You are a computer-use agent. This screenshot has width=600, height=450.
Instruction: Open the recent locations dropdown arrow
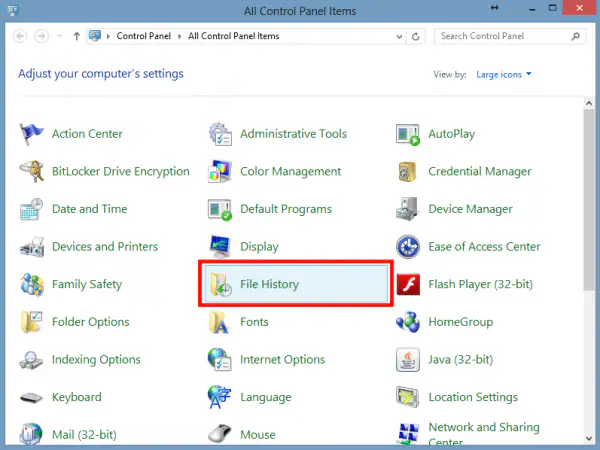click(x=60, y=36)
